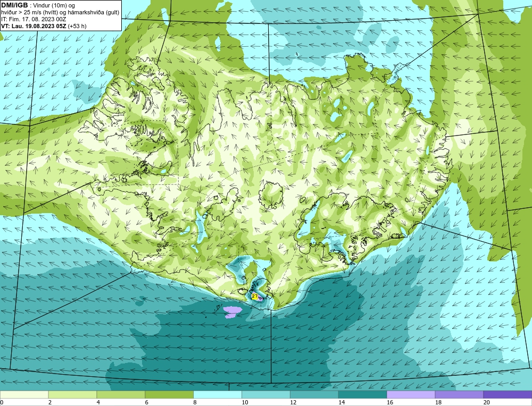Screen dimensions: 532x406
Task: Click the pale cream 0–2 m/s legend swatch
Action: click(24, 395)
